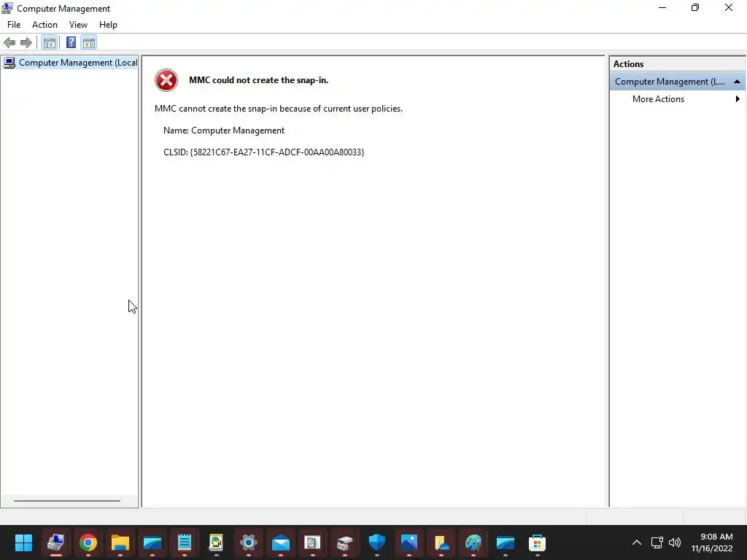This screenshot has width=747, height=560.
Task: Click the red error icon in the message
Action: point(166,80)
